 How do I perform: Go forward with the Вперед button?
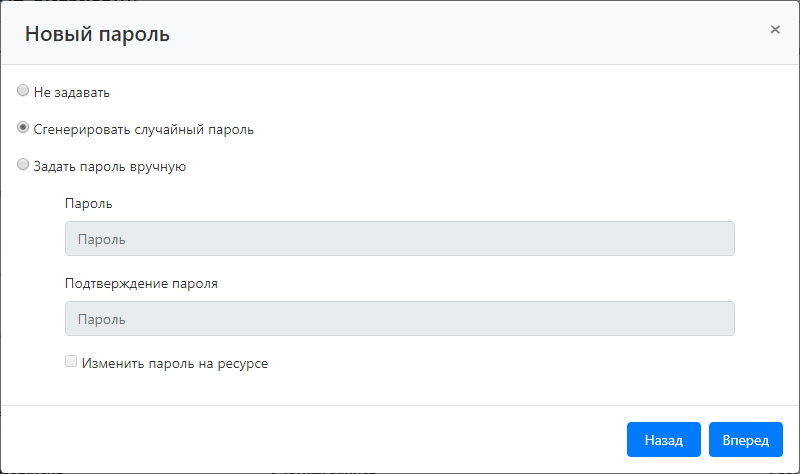coord(745,440)
